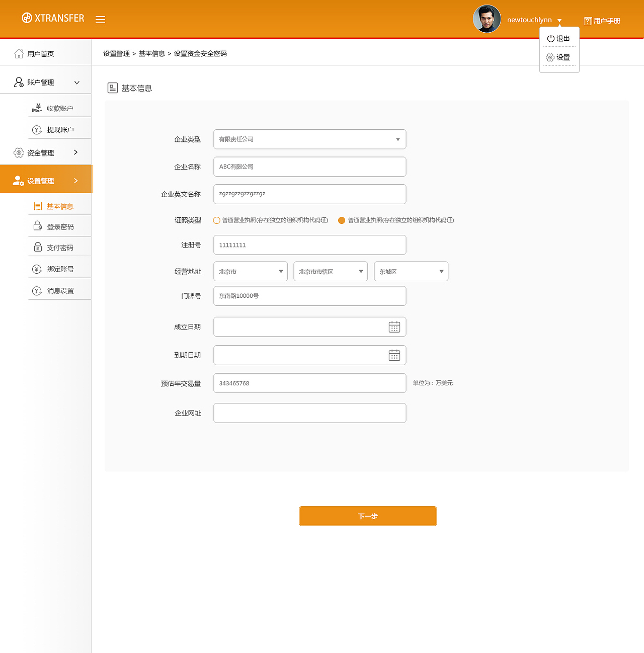Screen dimensions: 644x653
Task: Open the 用户手册 help manual
Action: [x=602, y=21]
